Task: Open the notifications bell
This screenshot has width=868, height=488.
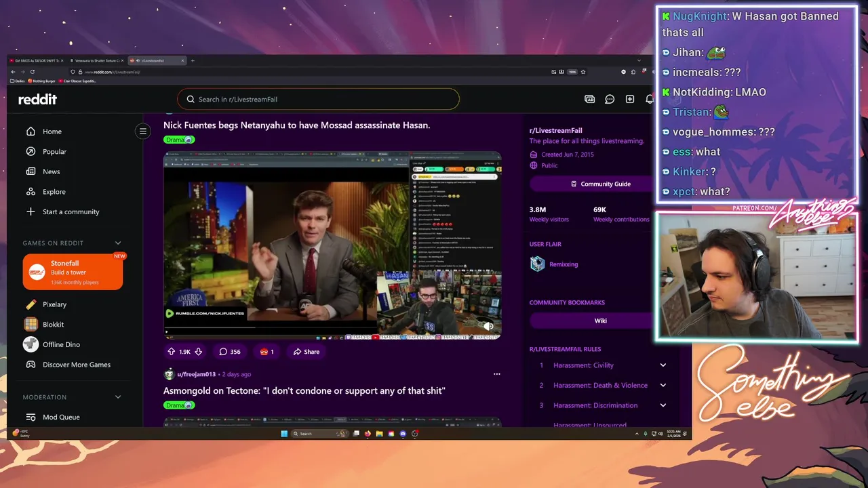Action: (x=650, y=99)
